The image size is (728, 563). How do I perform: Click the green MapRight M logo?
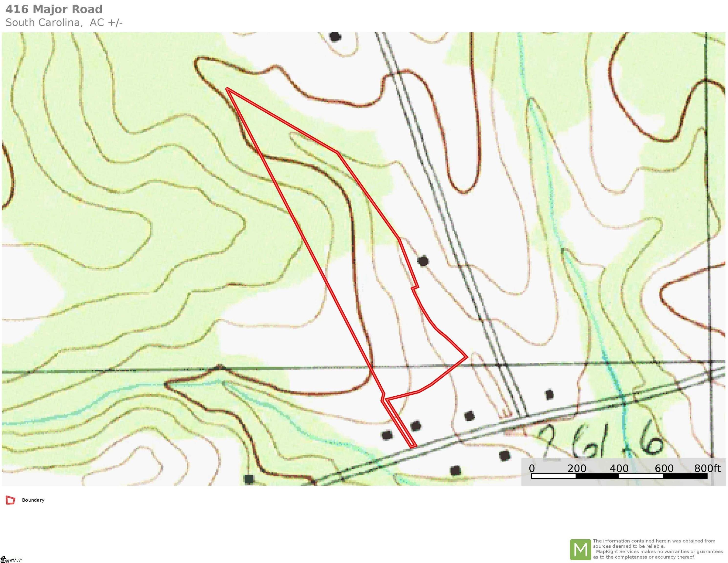click(x=580, y=550)
